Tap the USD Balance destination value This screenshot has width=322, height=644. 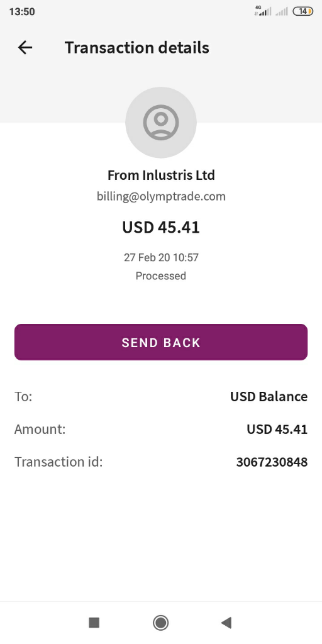click(269, 396)
